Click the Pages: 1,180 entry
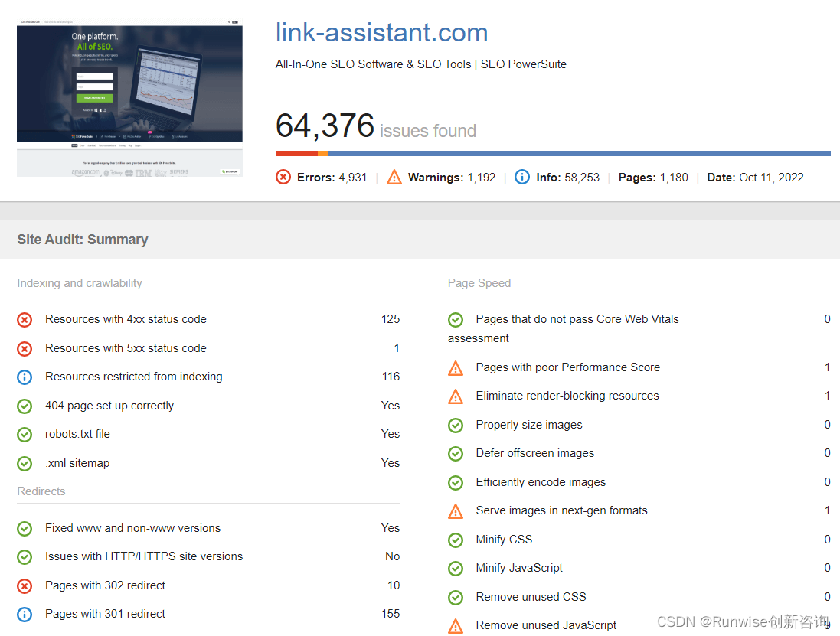This screenshot has width=840, height=636. 653,178
